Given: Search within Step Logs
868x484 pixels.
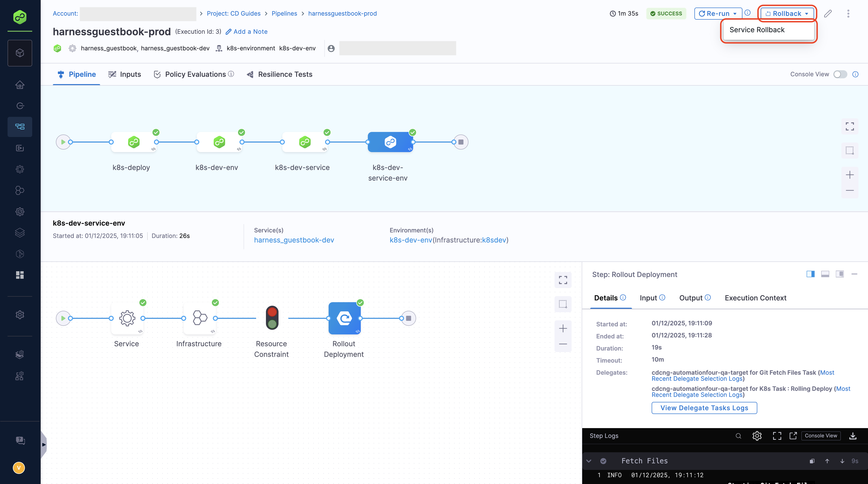Looking at the screenshot, I should point(738,436).
